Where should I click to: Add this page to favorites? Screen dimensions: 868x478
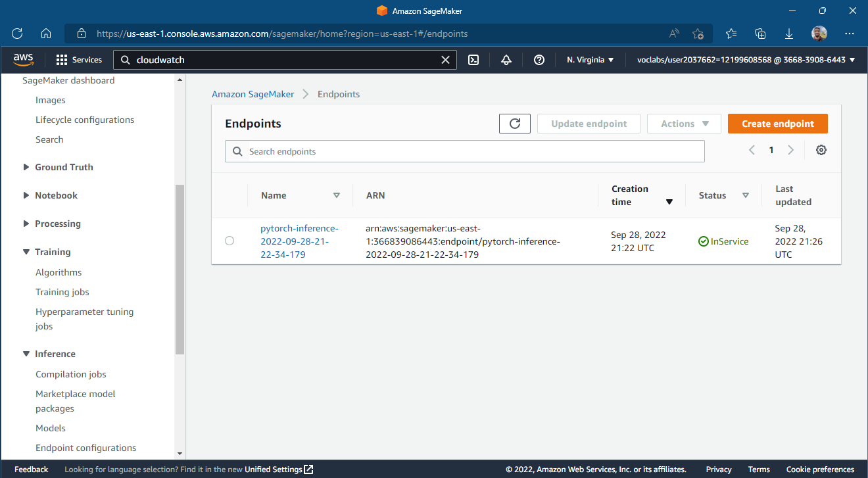tap(698, 33)
